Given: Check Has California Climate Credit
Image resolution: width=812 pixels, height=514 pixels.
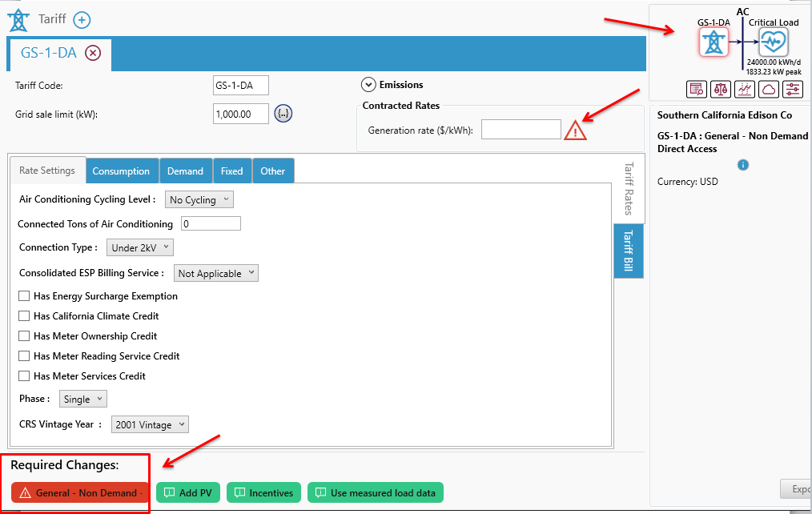Looking at the screenshot, I should click(x=24, y=316).
